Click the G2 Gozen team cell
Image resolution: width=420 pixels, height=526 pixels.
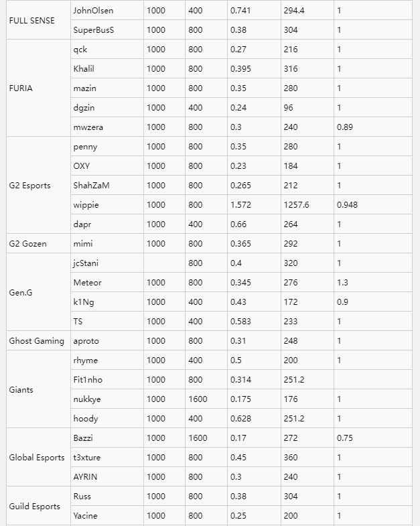[x=28, y=243]
